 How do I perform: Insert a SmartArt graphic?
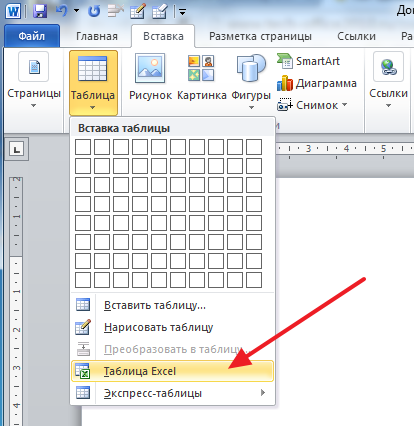pyautogui.click(x=308, y=61)
